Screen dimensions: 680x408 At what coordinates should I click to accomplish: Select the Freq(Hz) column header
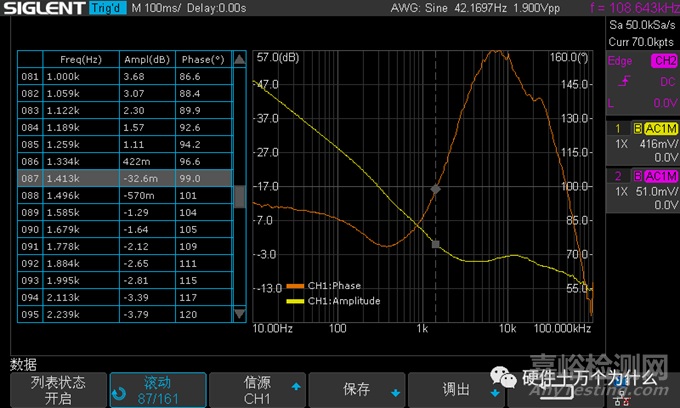pos(80,60)
